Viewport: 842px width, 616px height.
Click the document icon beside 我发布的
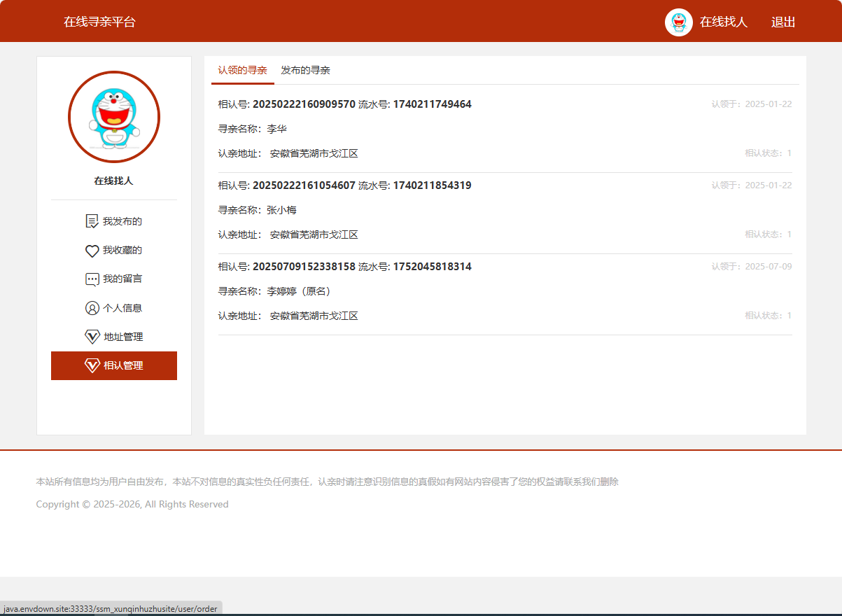point(92,220)
